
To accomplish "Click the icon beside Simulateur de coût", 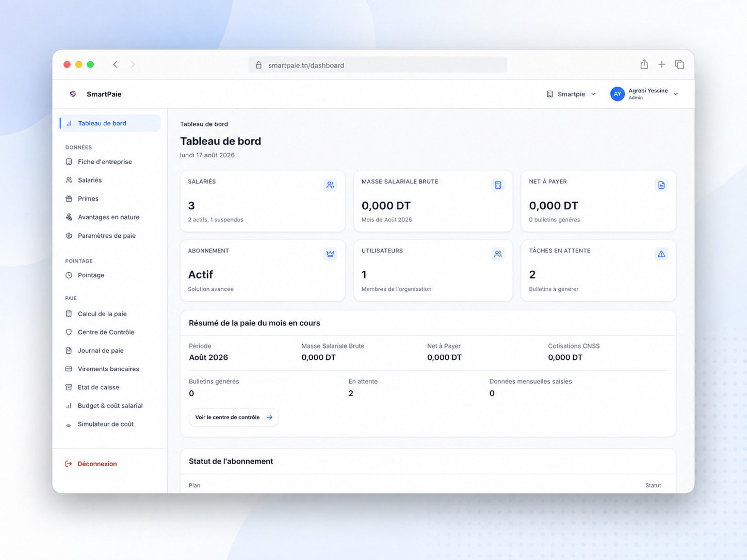I will tap(69, 425).
